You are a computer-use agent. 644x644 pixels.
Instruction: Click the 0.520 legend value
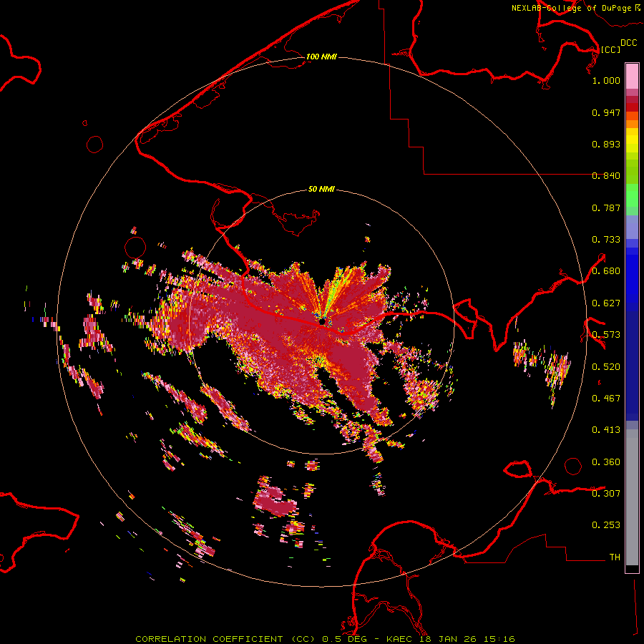click(606, 367)
